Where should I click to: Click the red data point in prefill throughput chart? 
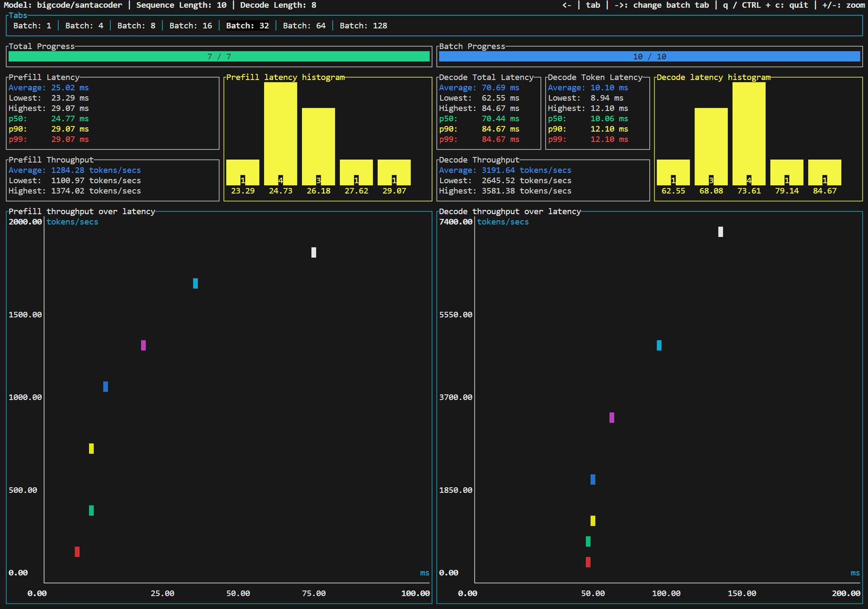pos(77,552)
